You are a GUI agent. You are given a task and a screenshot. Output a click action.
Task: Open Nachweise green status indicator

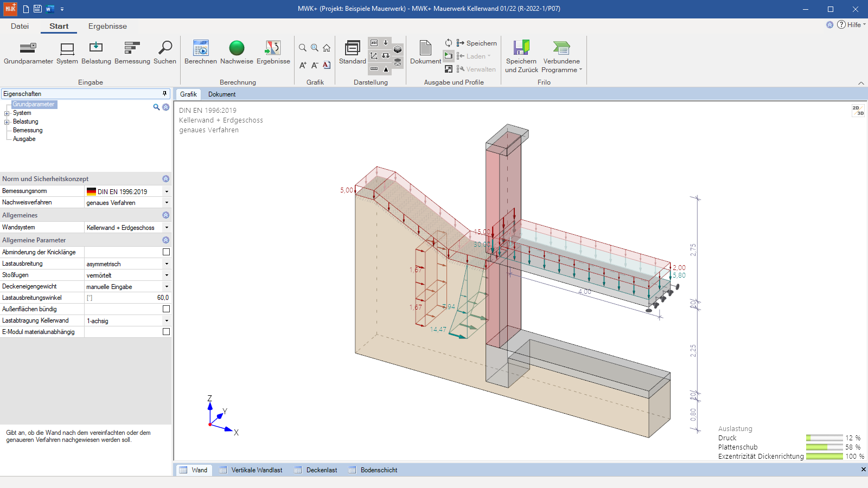coord(237,53)
